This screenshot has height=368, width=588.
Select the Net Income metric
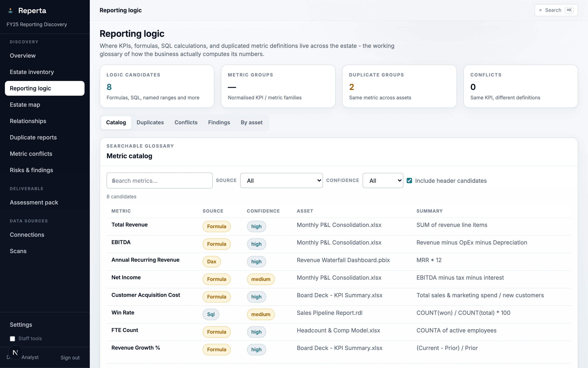click(x=126, y=277)
